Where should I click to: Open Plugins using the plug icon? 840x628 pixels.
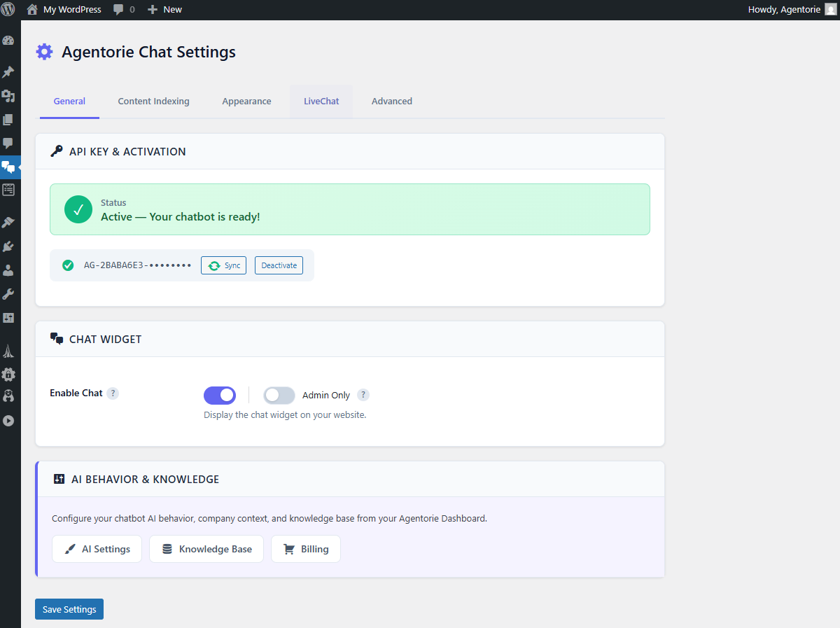click(x=10, y=246)
